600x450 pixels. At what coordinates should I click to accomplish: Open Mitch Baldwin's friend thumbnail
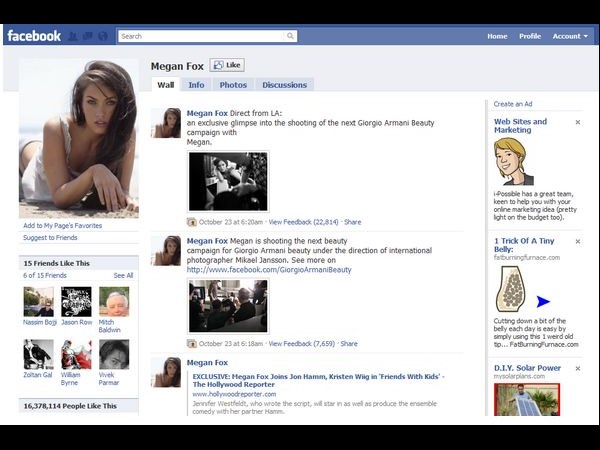pyautogui.click(x=113, y=301)
